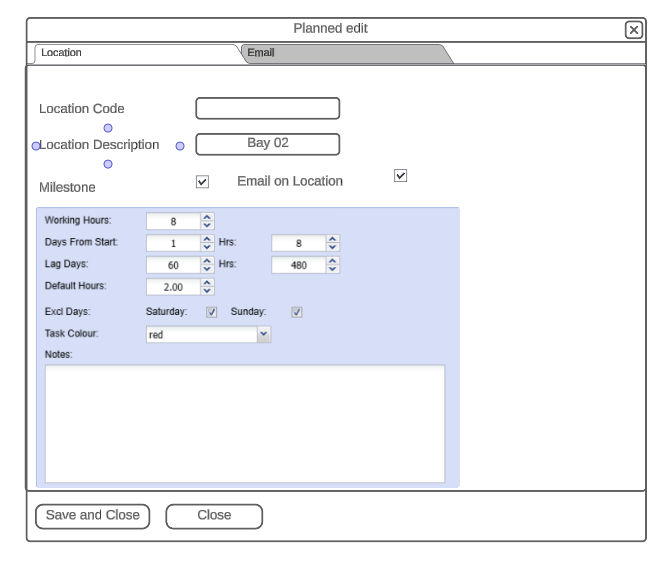Image resolution: width=666 pixels, height=564 pixels.
Task: Increase Lag Days with up arrow
Action: (207, 261)
